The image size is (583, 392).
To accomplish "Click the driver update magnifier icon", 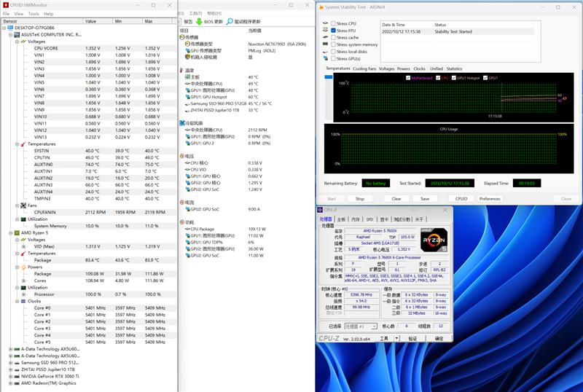I will pos(230,22).
